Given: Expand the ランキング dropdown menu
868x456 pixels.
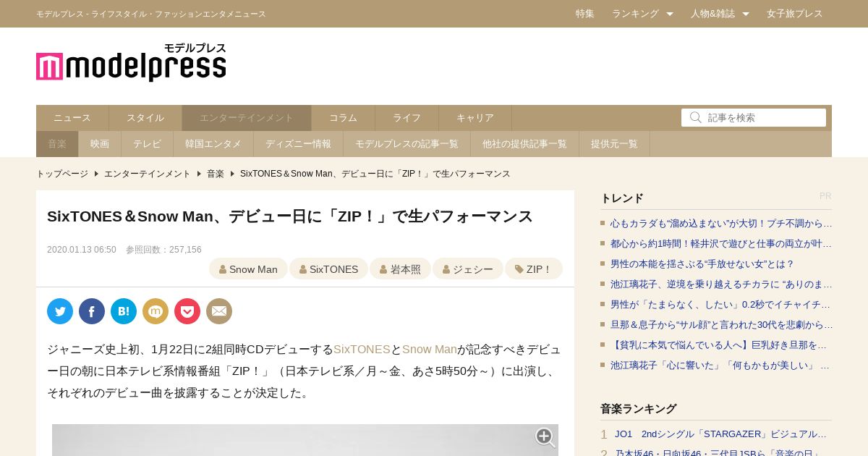Looking at the screenshot, I should point(642,14).
